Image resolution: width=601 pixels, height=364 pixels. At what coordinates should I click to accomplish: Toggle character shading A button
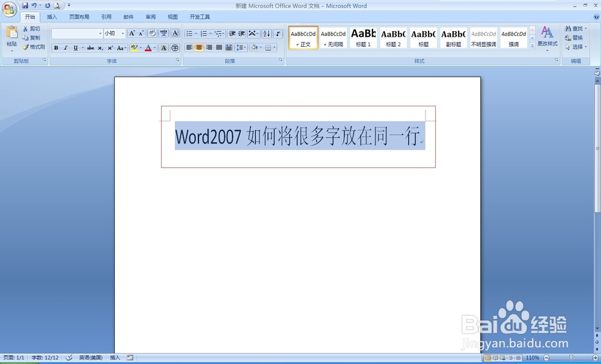click(x=163, y=48)
